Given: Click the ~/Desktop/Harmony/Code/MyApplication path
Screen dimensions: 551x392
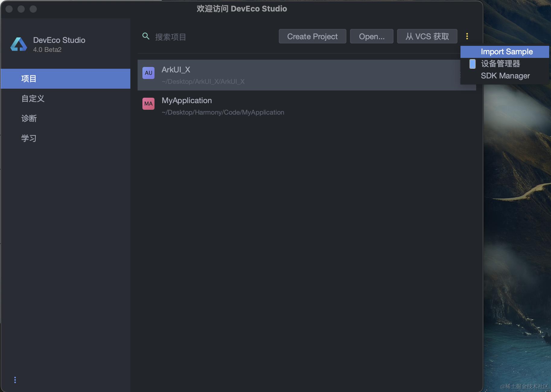Looking at the screenshot, I should [223, 112].
